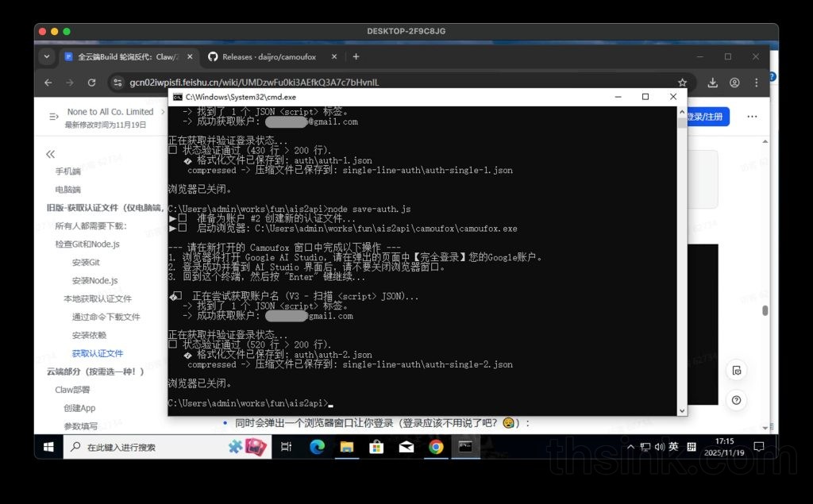Open the Windows Start menu
Image resolution: width=813 pixels, height=504 pixels.
pyautogui.click(x=48, y=447)
